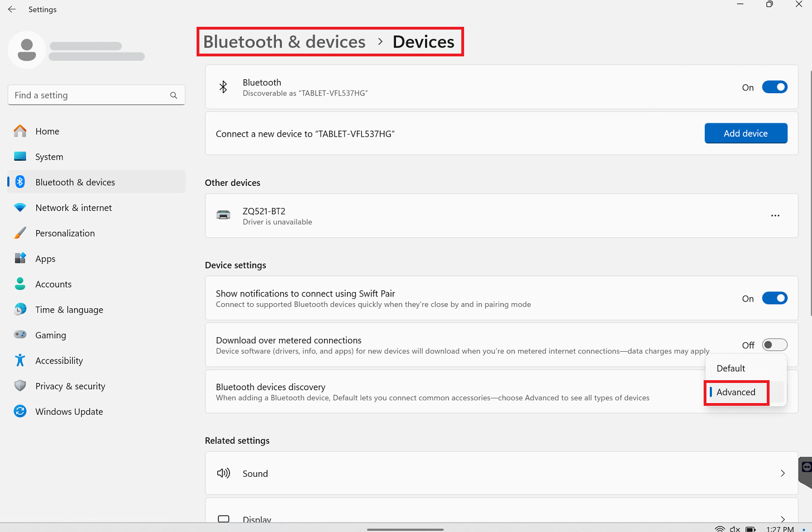Open more options for ZQ521-BT2

(775, 215)
